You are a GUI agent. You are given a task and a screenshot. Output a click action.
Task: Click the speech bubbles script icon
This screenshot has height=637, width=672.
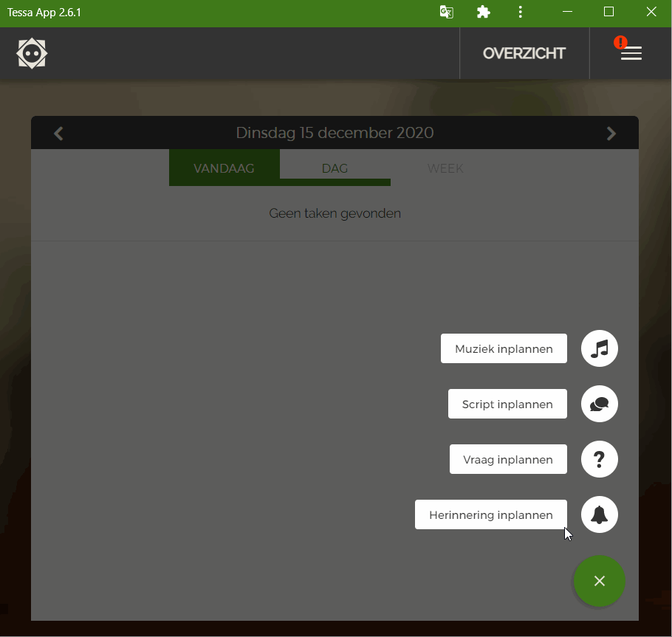pyautogui.click(x=599, y=404)
